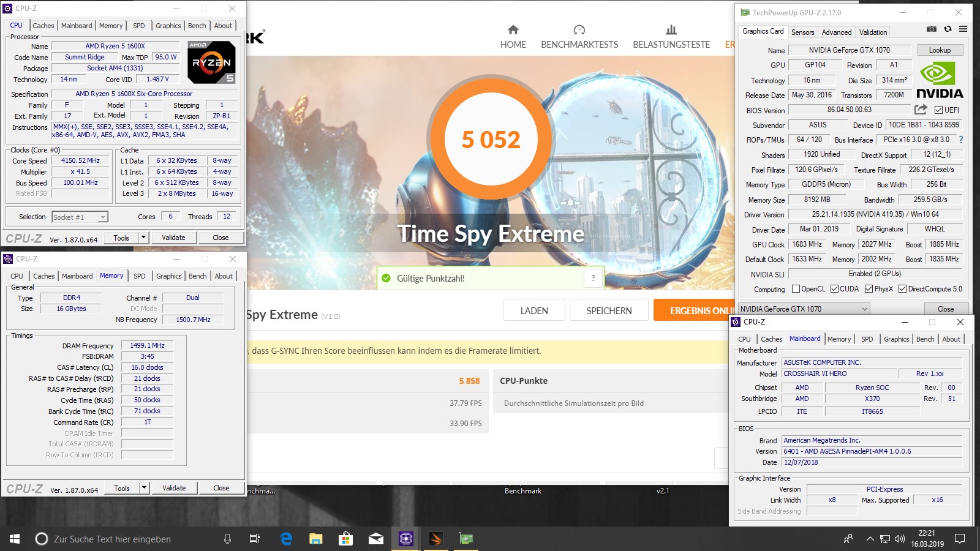Screen dimensions: 980x551
Task: Click the CPU-Z taskbar icon
Action: tap(405, 539)
